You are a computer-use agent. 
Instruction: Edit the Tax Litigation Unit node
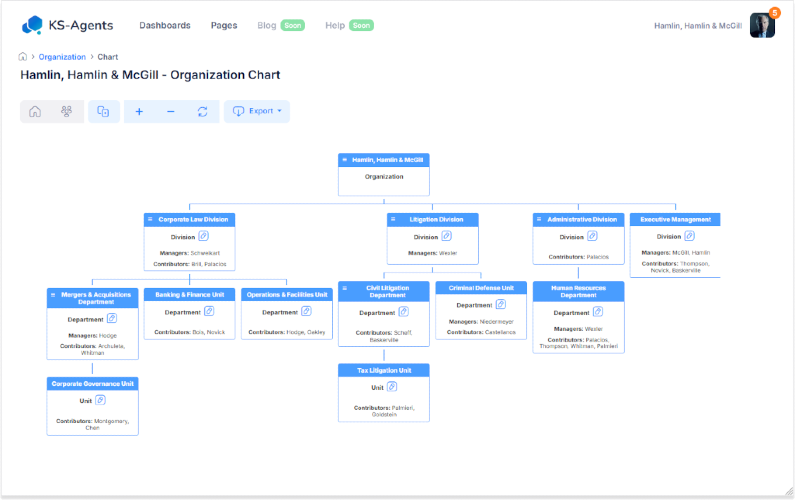392,386
